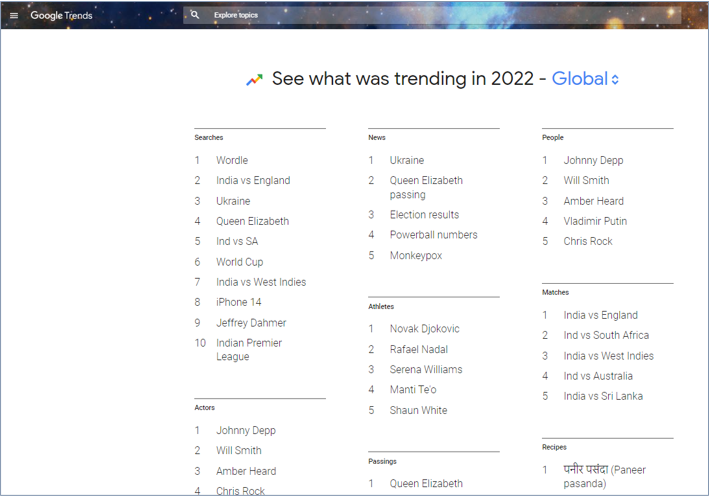709x496 pixels.
Task: Open the Global region dropdown
Action: 585,79
